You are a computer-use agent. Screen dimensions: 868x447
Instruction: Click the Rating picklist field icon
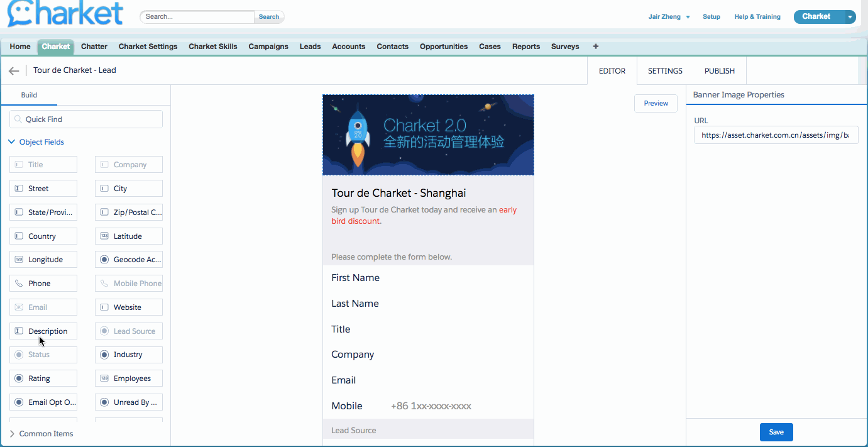(19, 378)
